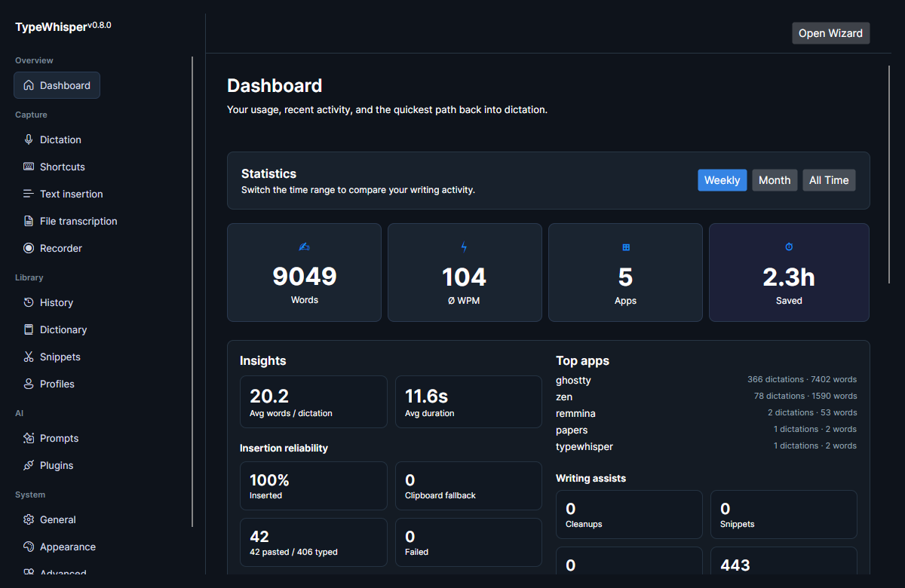Click the 5 Apps stat card
The height and width of the screenshot is (588, 905).
pos(625,272)
